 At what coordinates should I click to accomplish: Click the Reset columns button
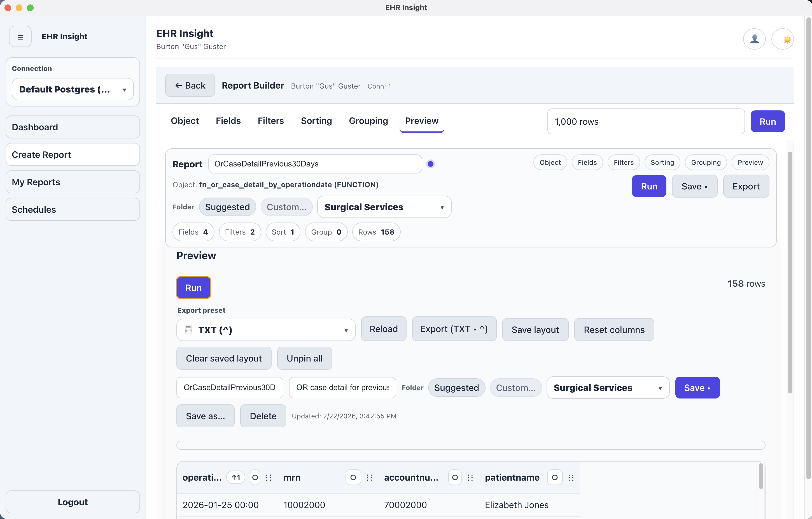pos(614,329)
